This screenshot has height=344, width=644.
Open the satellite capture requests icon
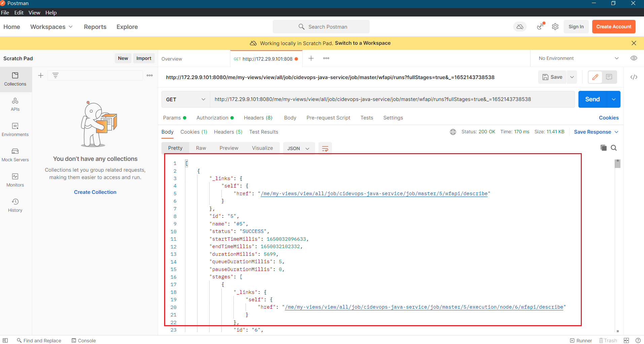540,27
